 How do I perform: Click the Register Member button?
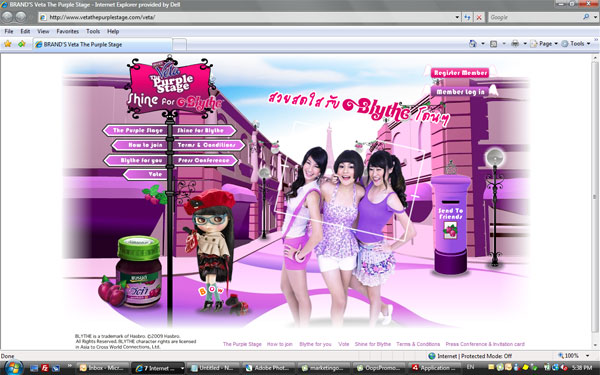(x=460, y=73)
